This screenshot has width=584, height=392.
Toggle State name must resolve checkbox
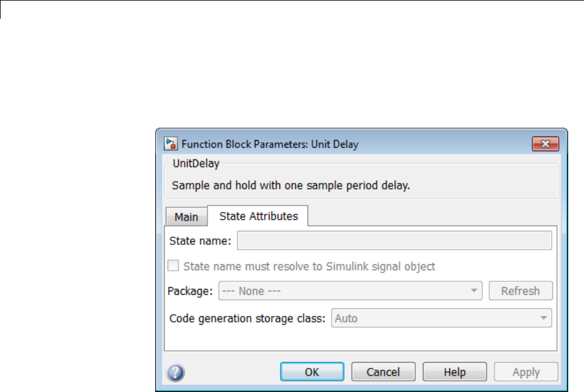[x=173, y=266]
